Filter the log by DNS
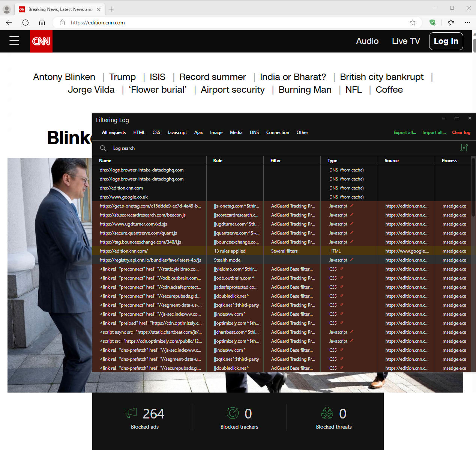 [254, 132]
